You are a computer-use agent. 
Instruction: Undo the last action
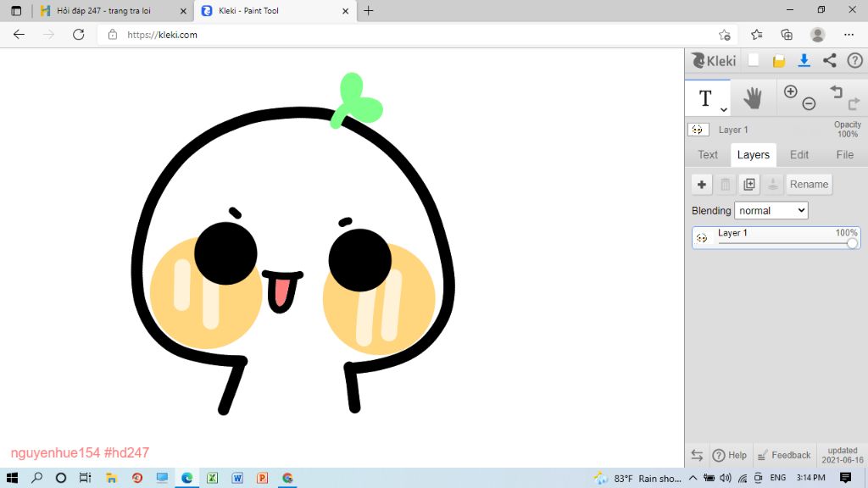pyautogui.click(x=836, y=91)
